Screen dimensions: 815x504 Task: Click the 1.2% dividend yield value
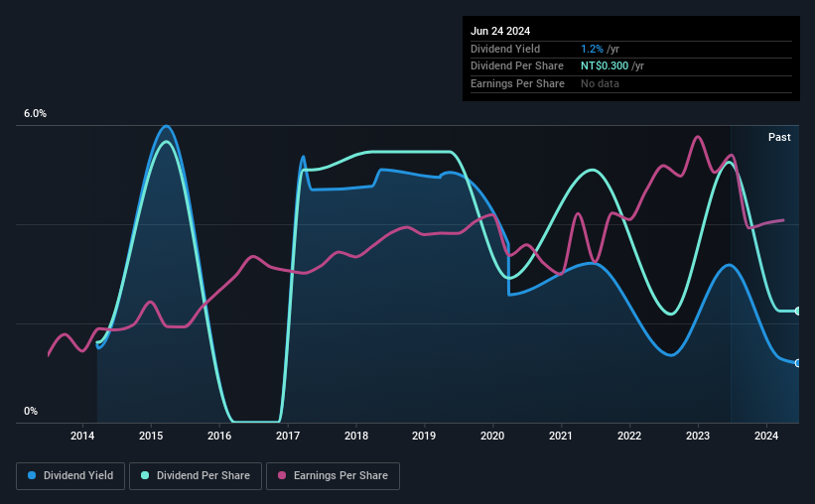tap(592, 49)
